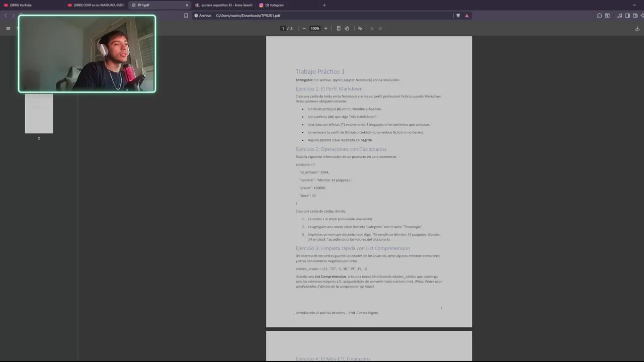
Task: Click the Instagram tab favicon
Action: click(261, 5)
